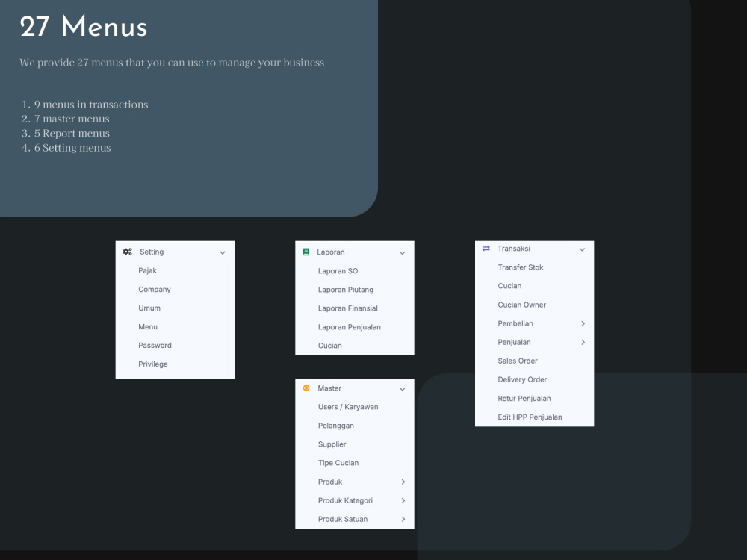The height and width of the screenshot is (560, 747).
Task: Select Tipe Cucian menu item
Action: (338, 463)
